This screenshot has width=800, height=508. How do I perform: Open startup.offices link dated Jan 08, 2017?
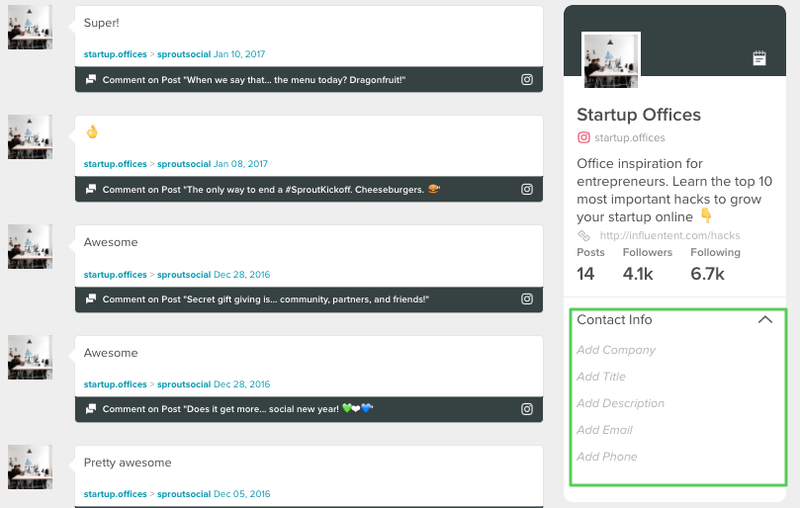[115, 164]
